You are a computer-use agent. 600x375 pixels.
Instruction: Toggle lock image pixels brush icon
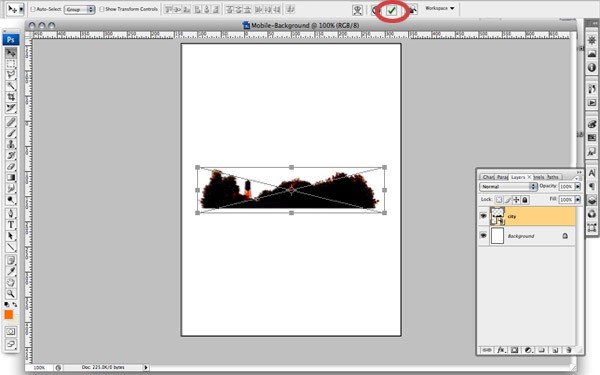point(508,199)
